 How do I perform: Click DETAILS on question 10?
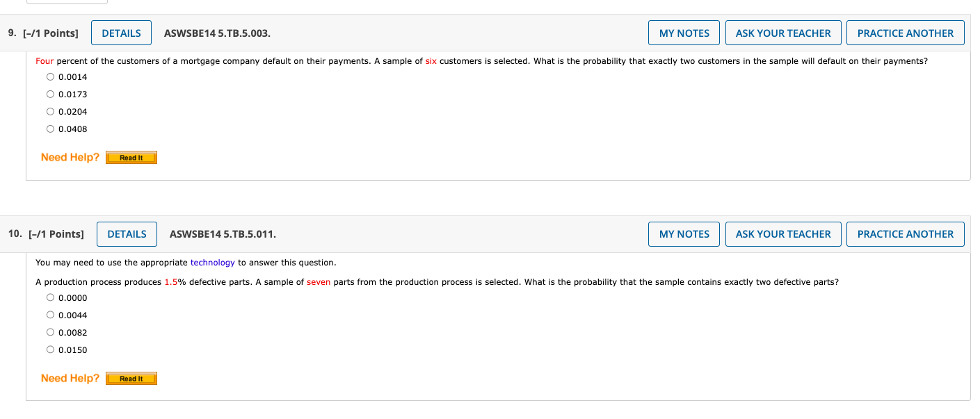tap(127, 233)
